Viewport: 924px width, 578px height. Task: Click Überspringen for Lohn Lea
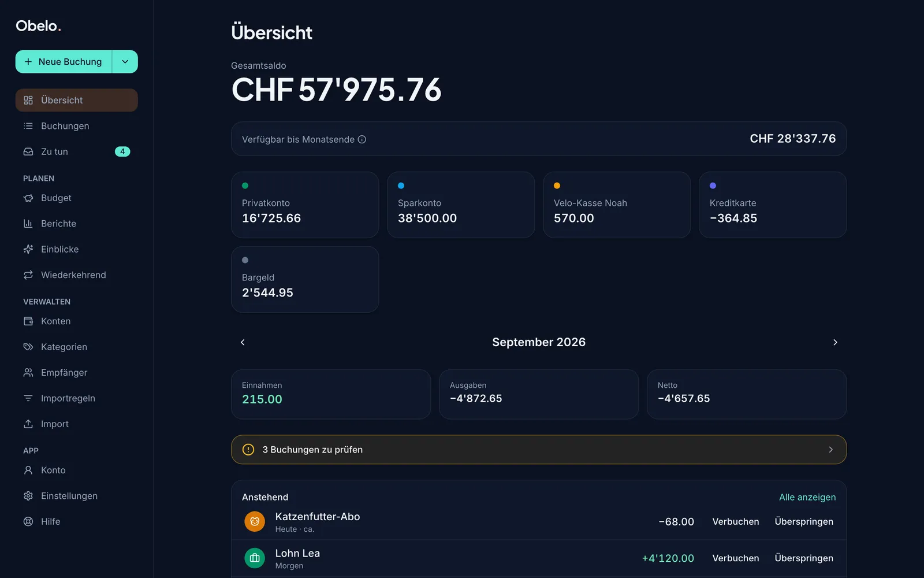pos(804,558)
